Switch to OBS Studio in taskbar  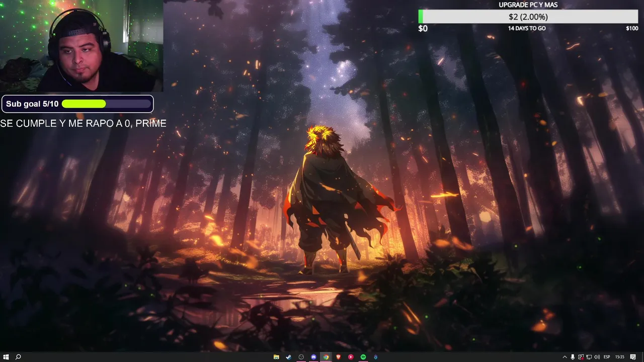click(x=301, y=357)
